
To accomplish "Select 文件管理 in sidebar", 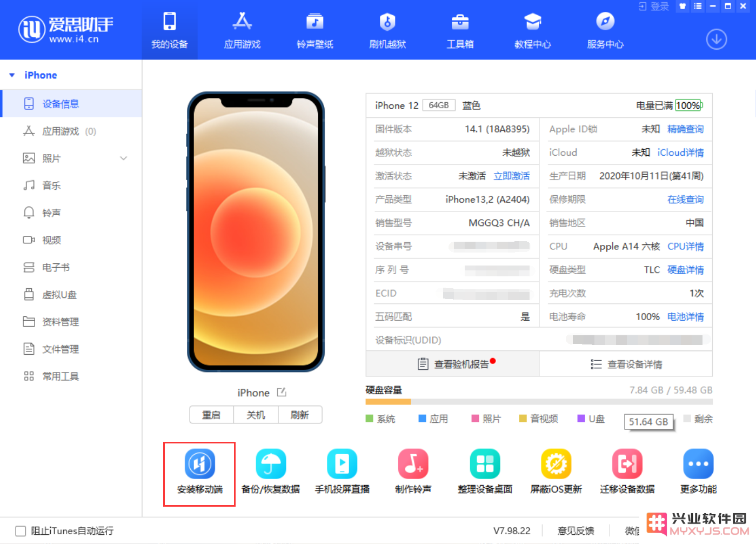I will click(71, 349).
